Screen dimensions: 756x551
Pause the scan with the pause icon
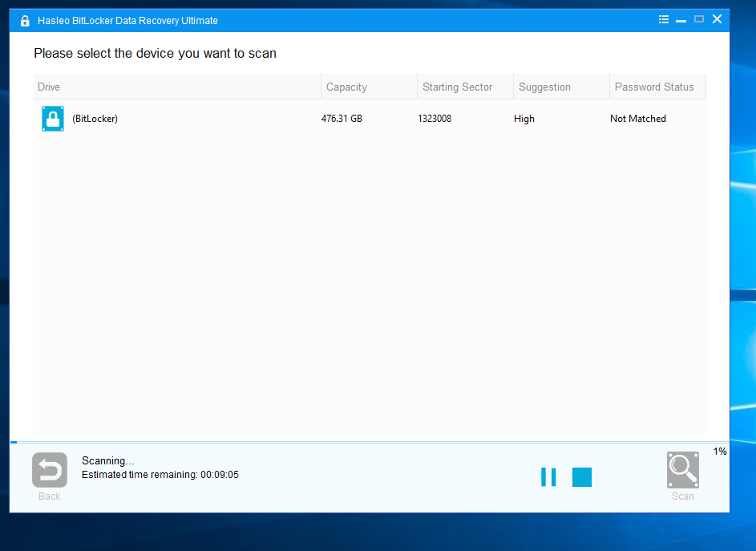click(548, 476)
